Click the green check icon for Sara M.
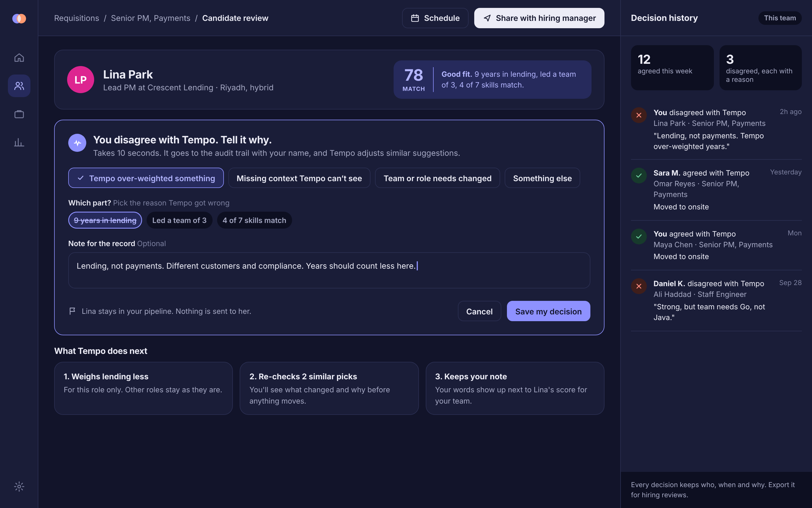 click(639, 175)
